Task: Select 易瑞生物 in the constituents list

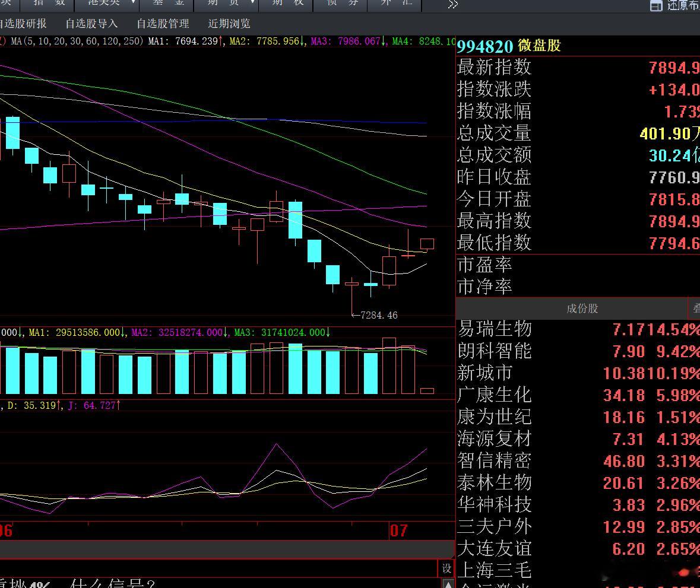Action: point(578,329)
